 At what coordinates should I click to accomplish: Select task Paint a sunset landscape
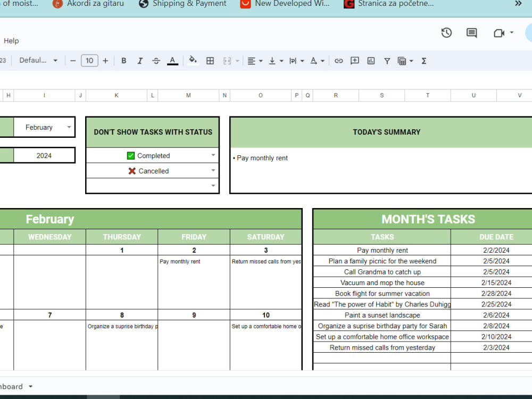pos(383,315)
